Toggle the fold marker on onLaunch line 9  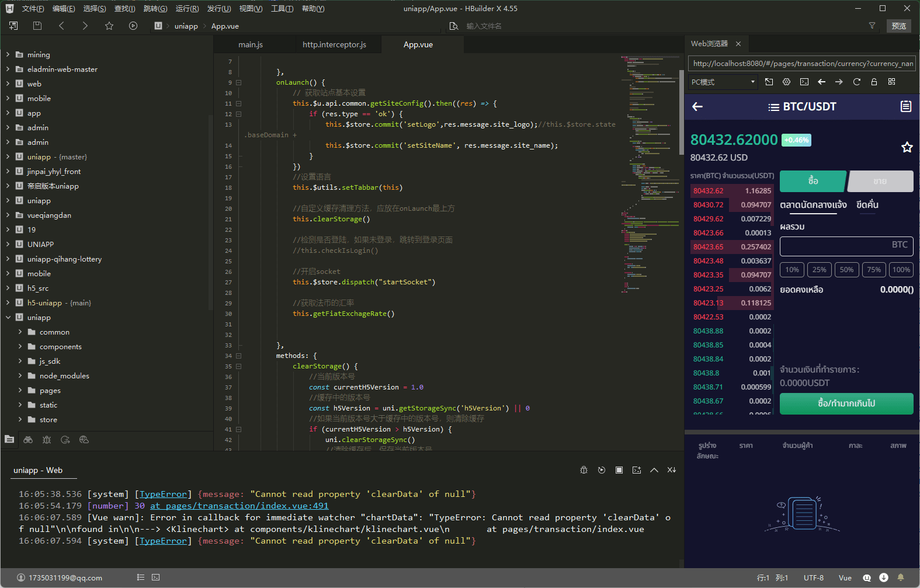pos(238,83)
